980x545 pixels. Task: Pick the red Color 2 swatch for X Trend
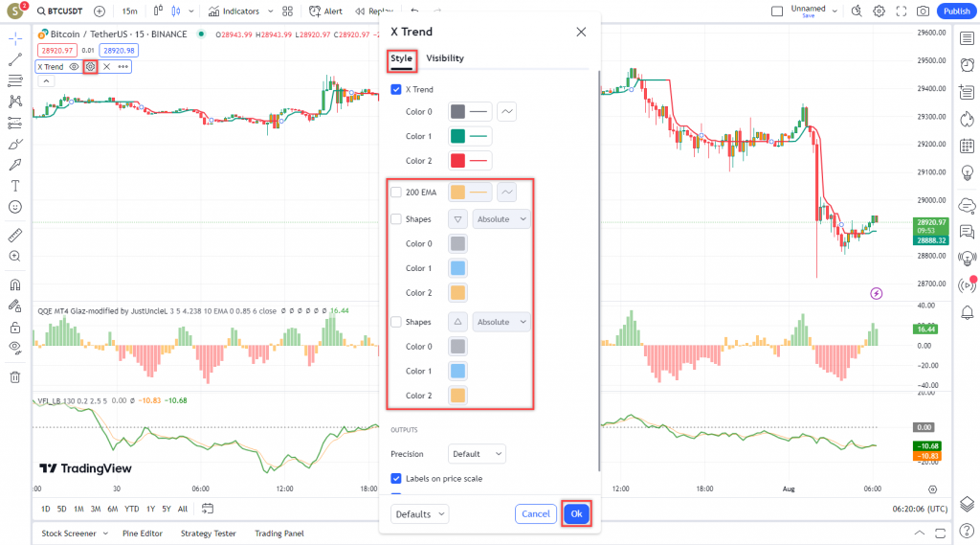point(457,161)
